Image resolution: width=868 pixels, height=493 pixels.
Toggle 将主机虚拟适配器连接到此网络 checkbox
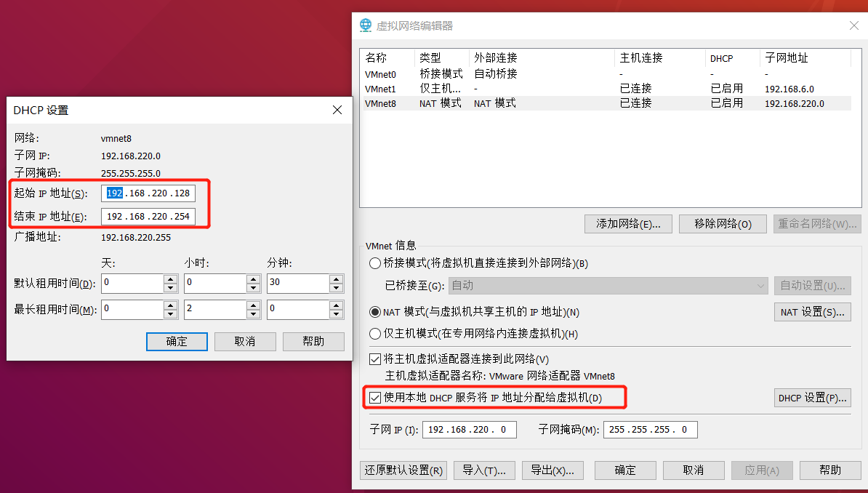[375, 359]
